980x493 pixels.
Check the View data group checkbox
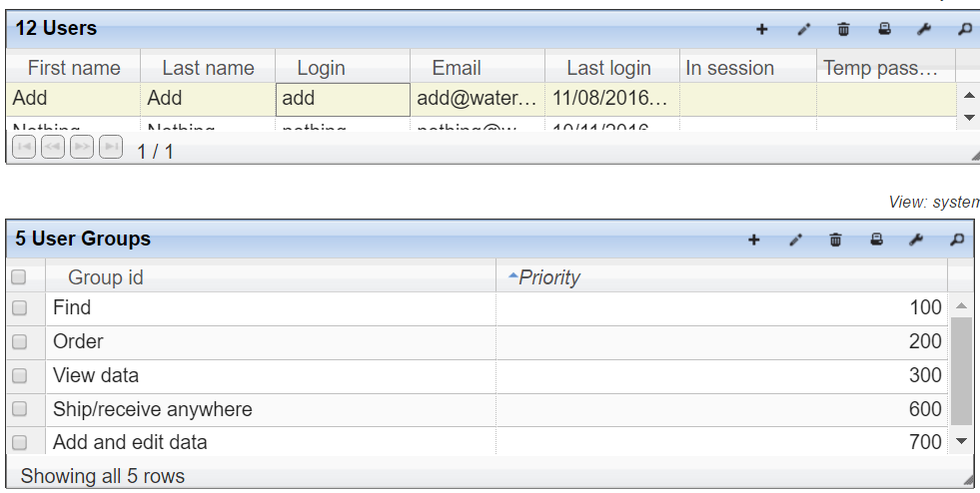tap(19, 375)
